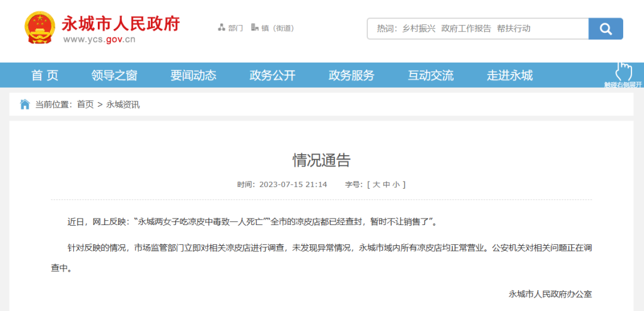Click the 永城市人民政府办公室 signature
Image resolution: width=644 pixels, height=311 pixels.
550,294
